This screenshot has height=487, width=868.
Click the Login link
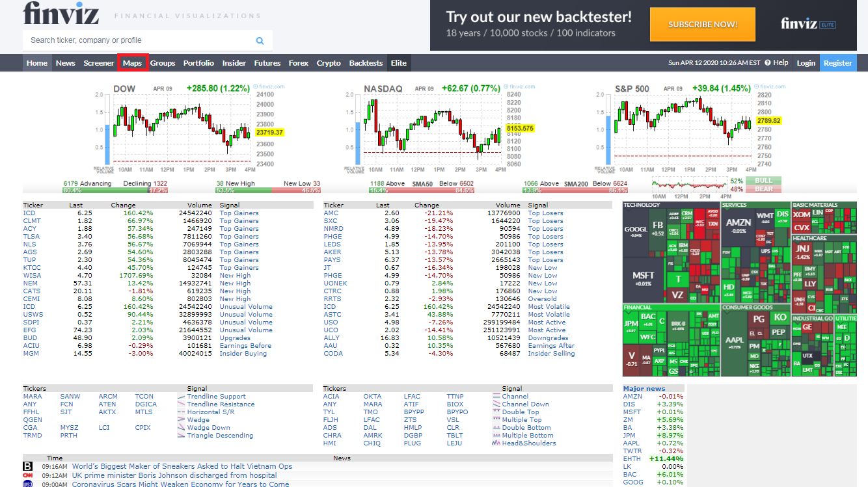tap(806, 63)
